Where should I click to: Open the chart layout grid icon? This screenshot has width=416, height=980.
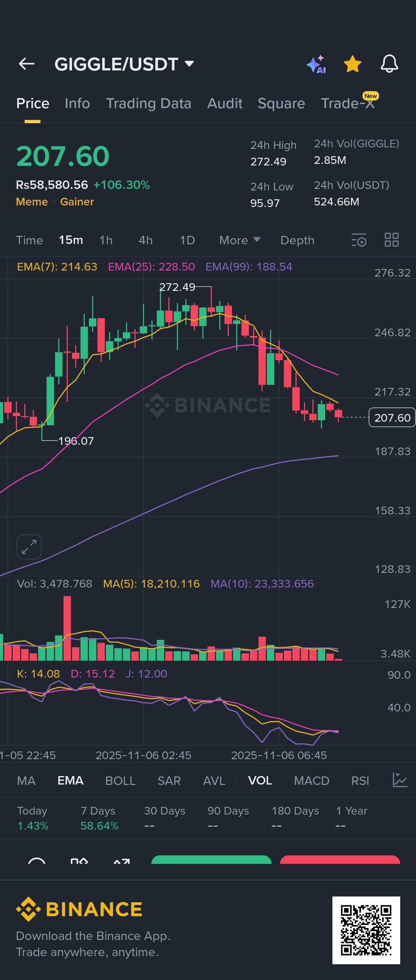pos(391,240)
